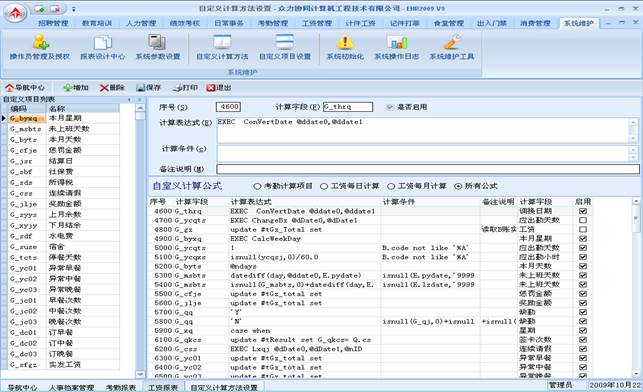This screenshot has width=643, height=392.
Task: Open 系统维护工具 icon
Action: [451, 48]
